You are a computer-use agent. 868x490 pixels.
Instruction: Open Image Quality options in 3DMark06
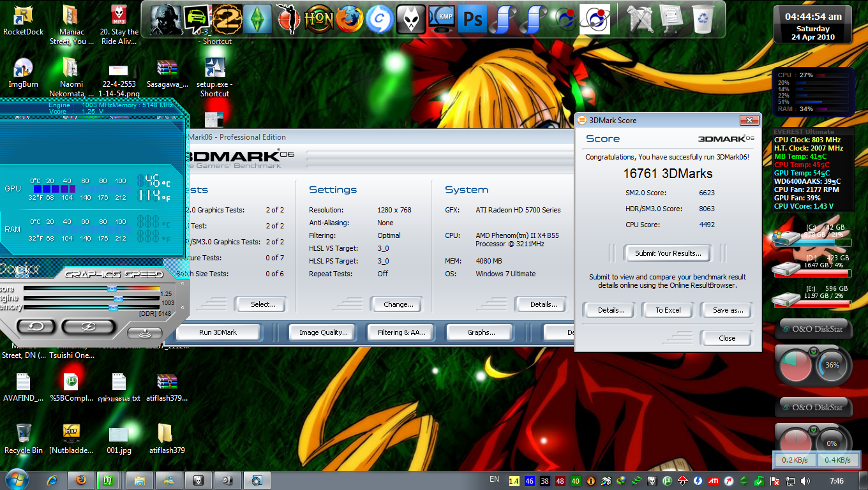point(324,332)
